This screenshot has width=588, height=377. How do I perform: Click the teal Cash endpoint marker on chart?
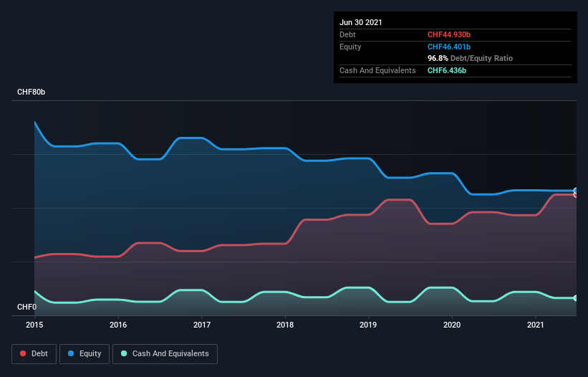pyautogui.click(x=576, y=298)
